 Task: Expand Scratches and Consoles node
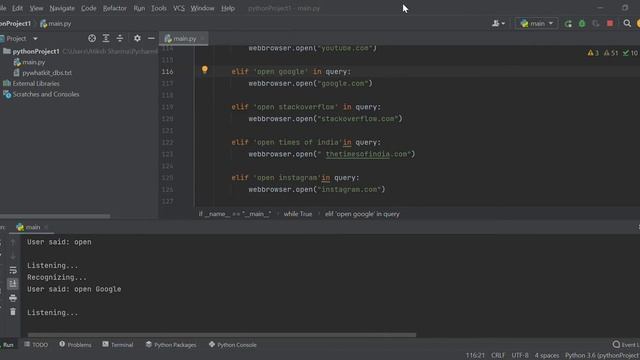45,94
